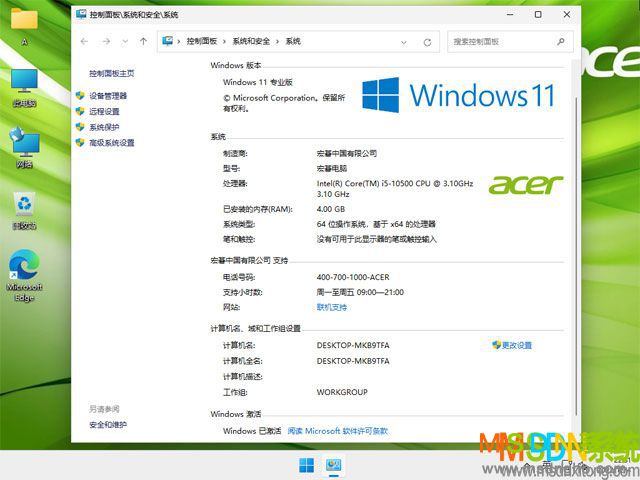
Task: Click support hours 周一至周五 09:00—21:00
Action: click(360, 292)
